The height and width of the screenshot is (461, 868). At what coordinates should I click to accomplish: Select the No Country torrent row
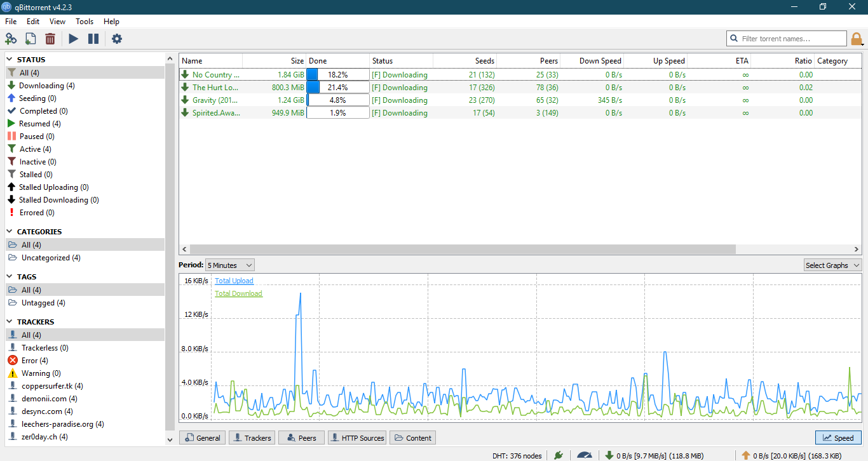pyautogui.click(x=520, y=75)
